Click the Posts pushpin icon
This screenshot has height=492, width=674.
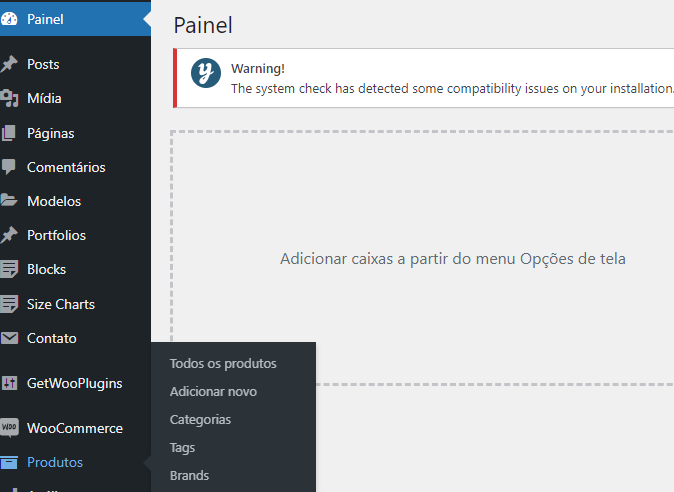click(x=10, y=64)
